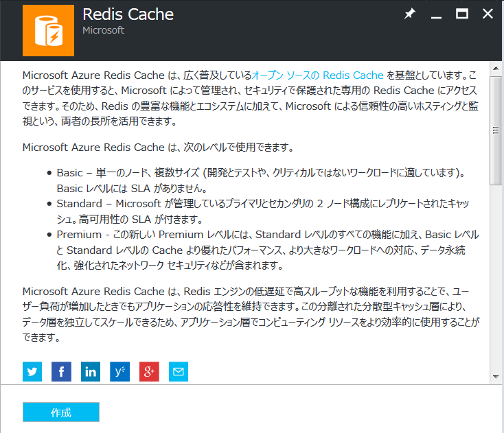Click the 作成 create button

click(61, 412)
